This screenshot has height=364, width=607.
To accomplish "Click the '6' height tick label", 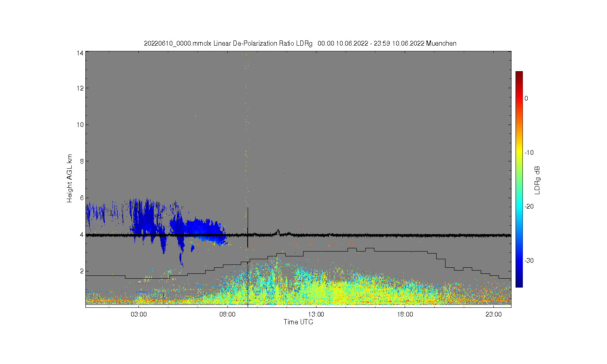I will [x=82, y=198].
